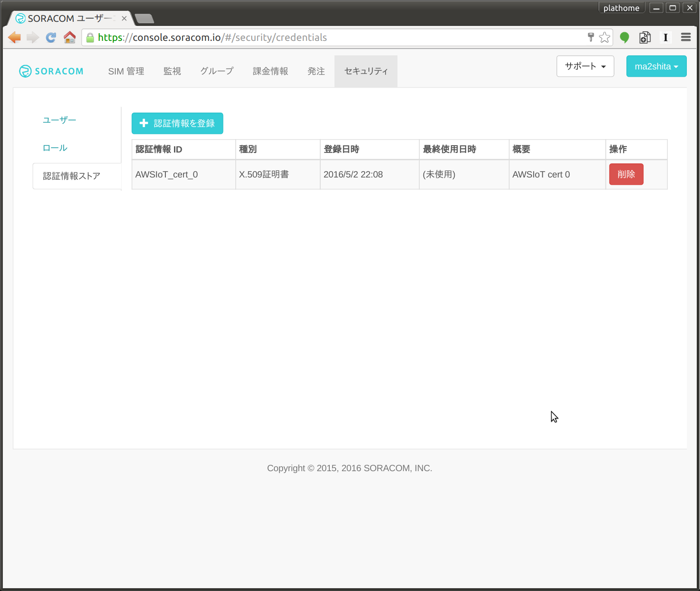Viewport: 700px width, 591px height.
Task: Expand the サポート dropdown
Action: (x=586, y=66)
